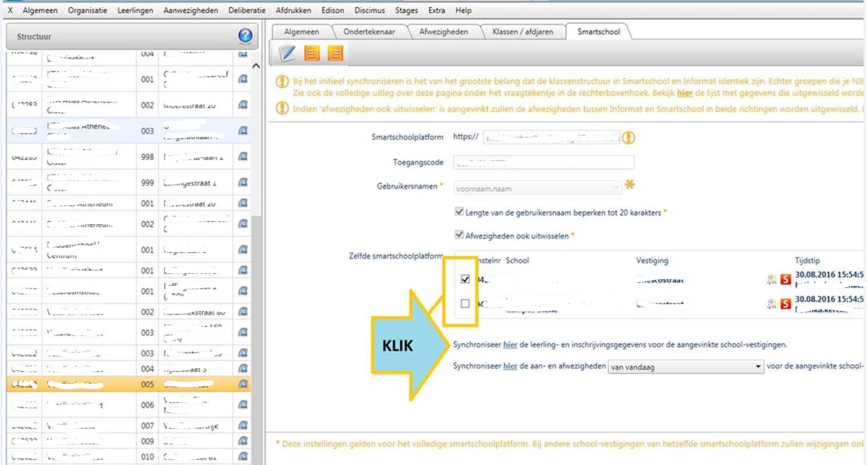Image resolution: width=868 pixels, height=465 pixels.
Task: Click the warning icon beside the Smartschoolplatform URL
Action: pos(629,137)
